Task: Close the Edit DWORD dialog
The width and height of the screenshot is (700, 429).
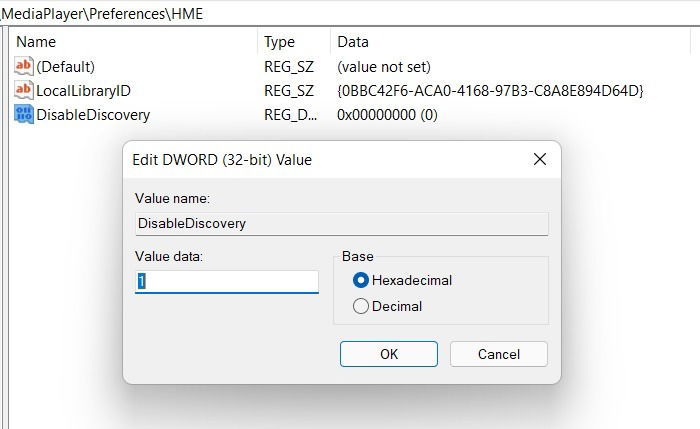Action: point(540,159)
